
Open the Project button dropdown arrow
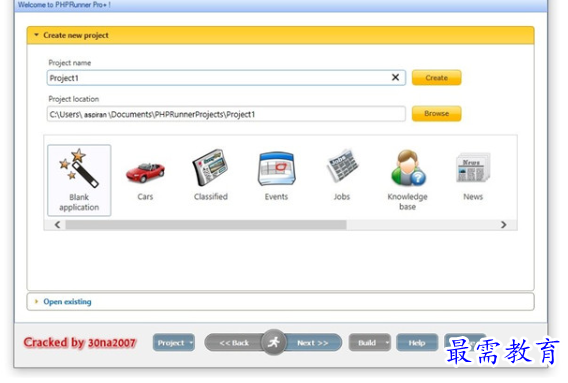[x=191, y=342]
